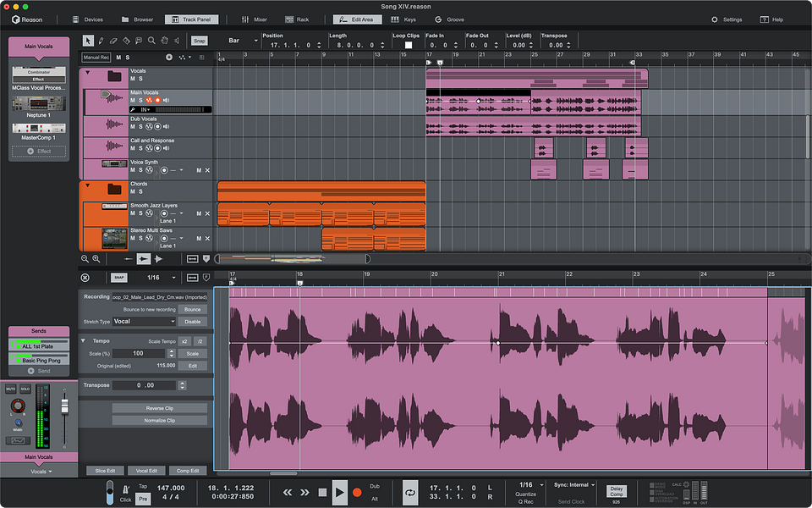The height and width of the screenshot is (508, 812).
Task: Select the Hand tool
Action: 163,41
